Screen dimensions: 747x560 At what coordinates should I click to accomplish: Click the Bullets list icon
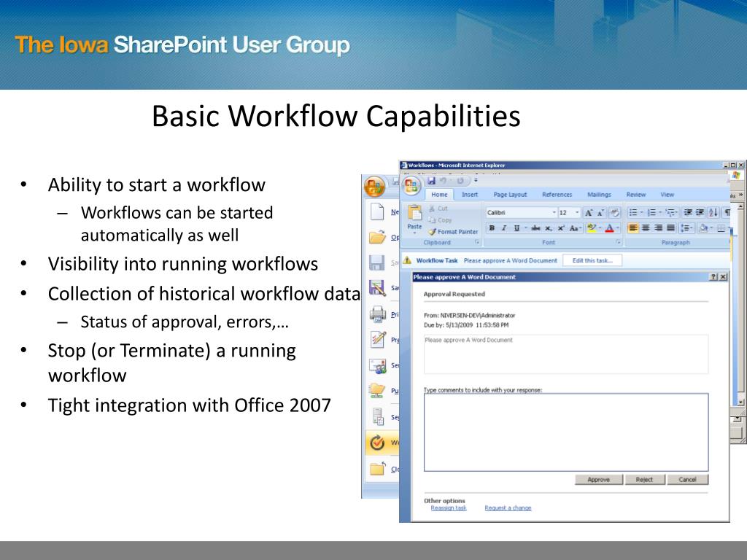point(633,212)
